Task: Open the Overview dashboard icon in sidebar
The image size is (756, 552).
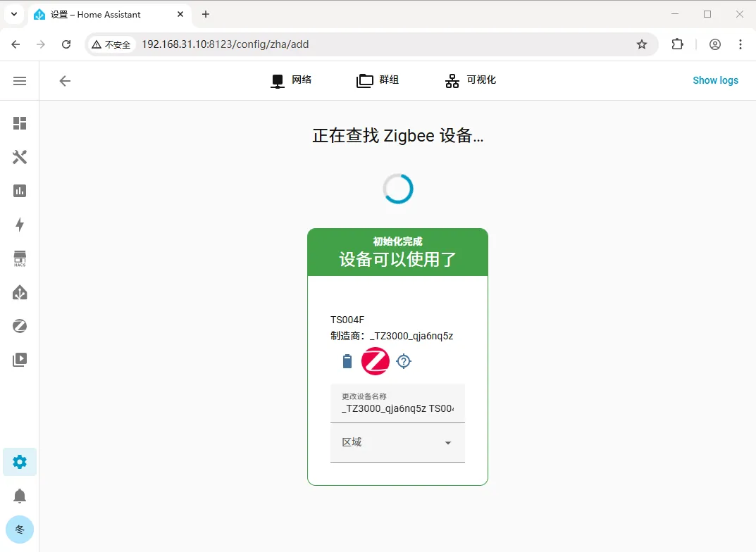Action: tap(20, 123)
